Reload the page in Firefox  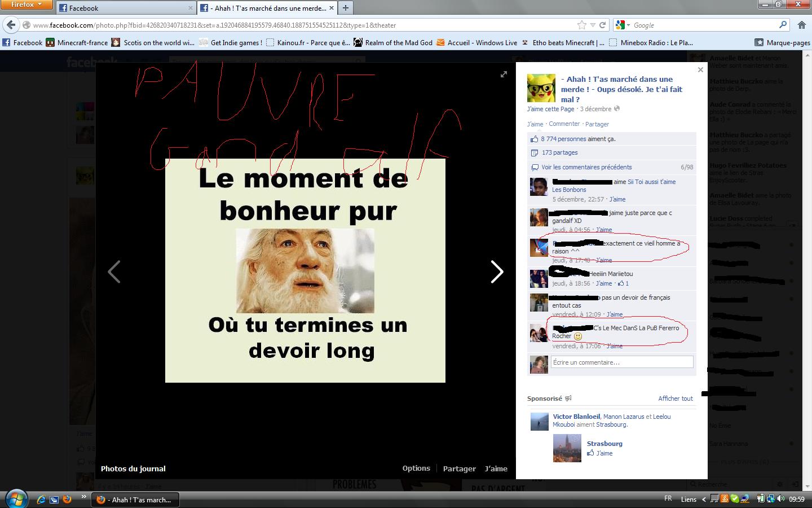coord(602,25)
